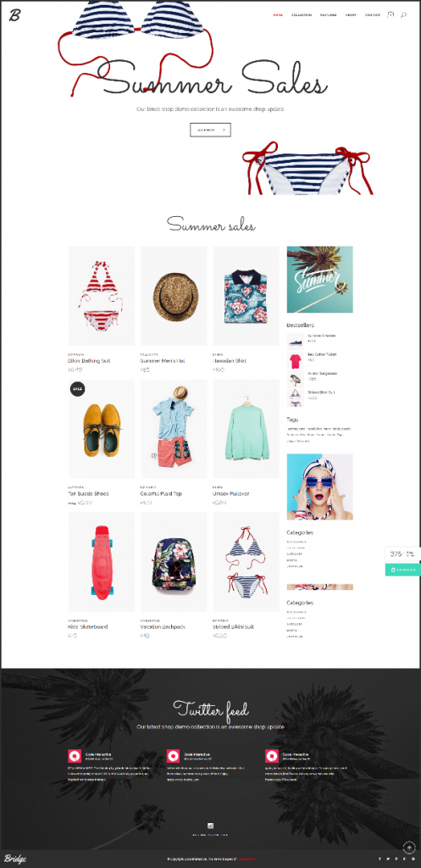Open the Contact menu item

pos(373,15)
